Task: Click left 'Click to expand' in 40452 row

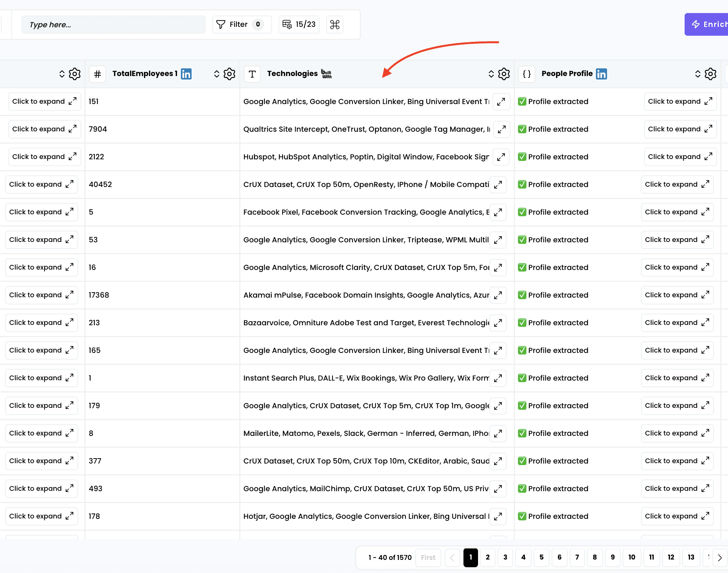Action: coord(41,184)
